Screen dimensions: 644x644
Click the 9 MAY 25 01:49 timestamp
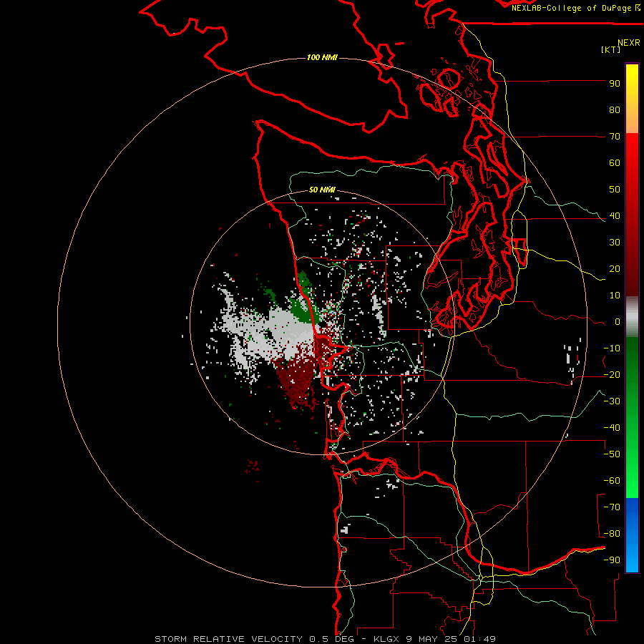[451, 639]
